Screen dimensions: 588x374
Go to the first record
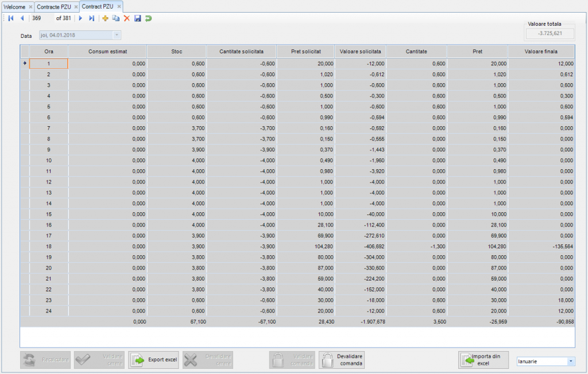tap(11, 18)
